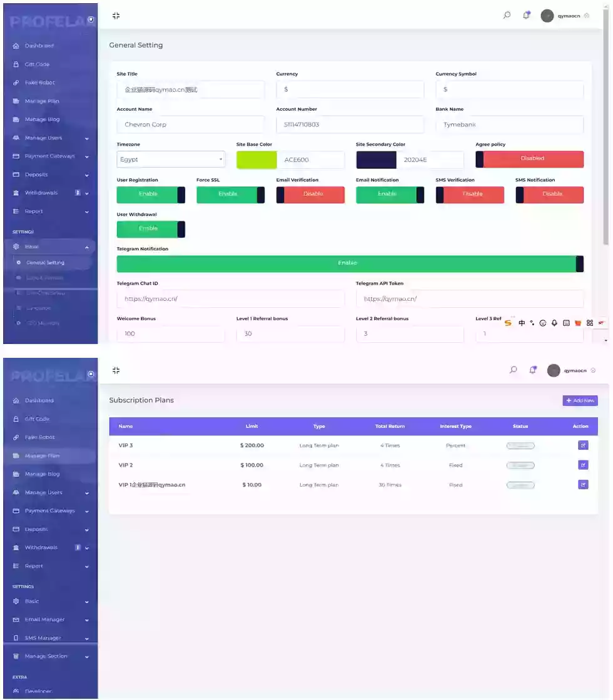Image resolution: width=613 pixels, height=700 pixels.
Task: Switch off the Telegram Notification toggle
Action: (x=350, y=263)
